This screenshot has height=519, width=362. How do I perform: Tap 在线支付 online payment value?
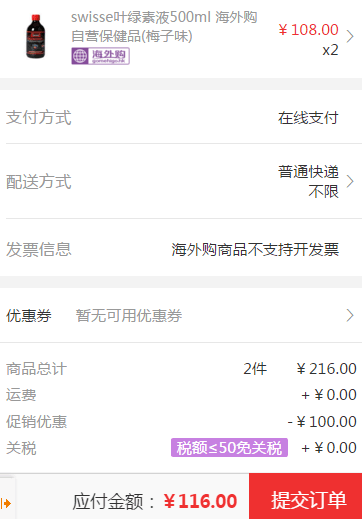(x=308, y=118)
